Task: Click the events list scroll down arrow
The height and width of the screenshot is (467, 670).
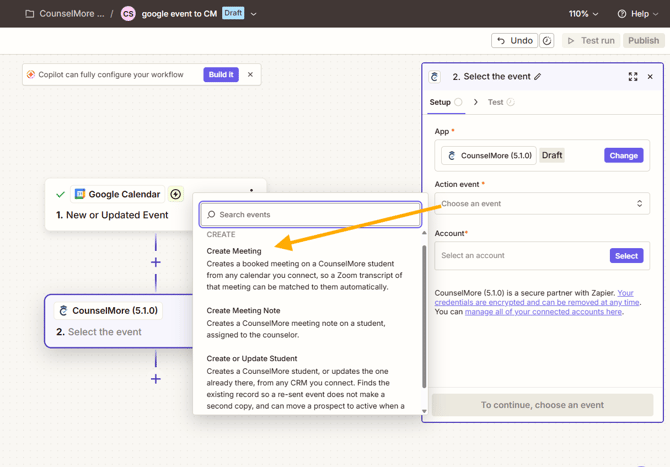Action: (x=424, y=411)
